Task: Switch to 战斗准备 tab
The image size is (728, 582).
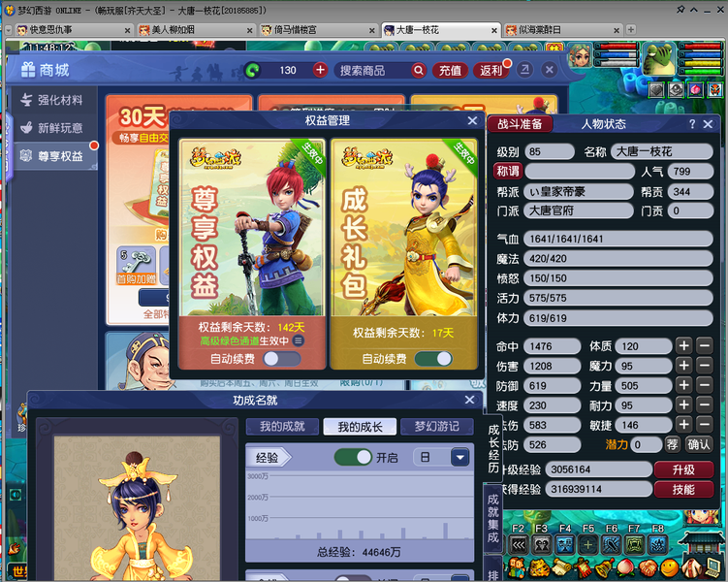Action: tap(520, 124)
